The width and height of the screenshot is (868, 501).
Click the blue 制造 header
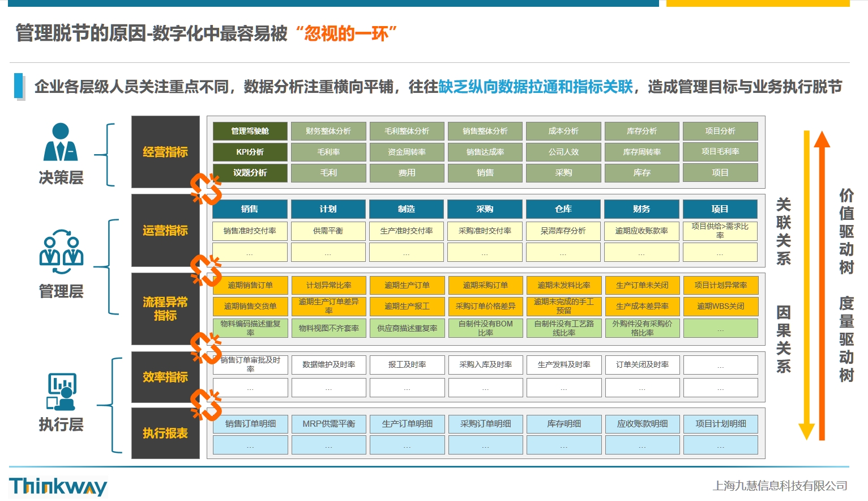[x=407, y=209]
